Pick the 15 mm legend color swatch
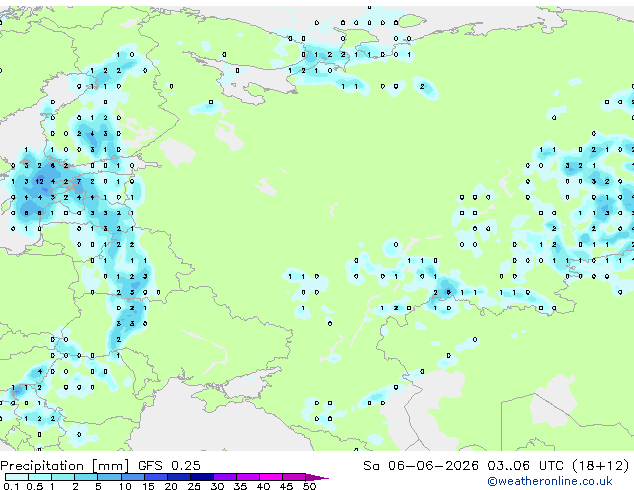634x490 pixels. 156,477
